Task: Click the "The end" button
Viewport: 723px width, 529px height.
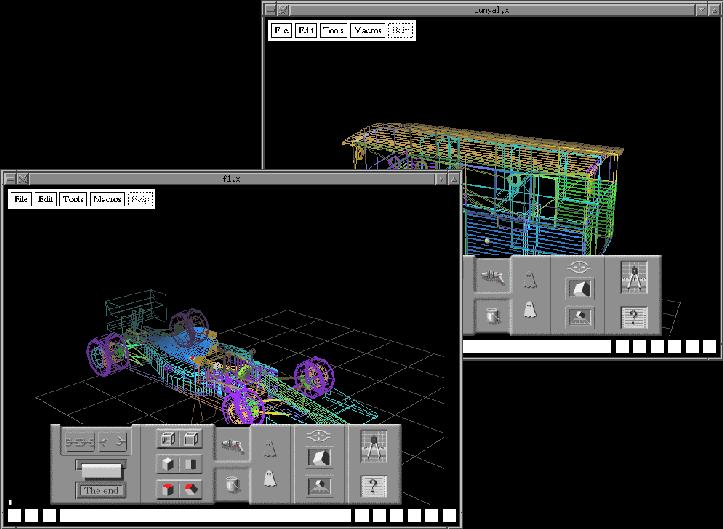Action: pyautogui.click(x=102, y=491)
